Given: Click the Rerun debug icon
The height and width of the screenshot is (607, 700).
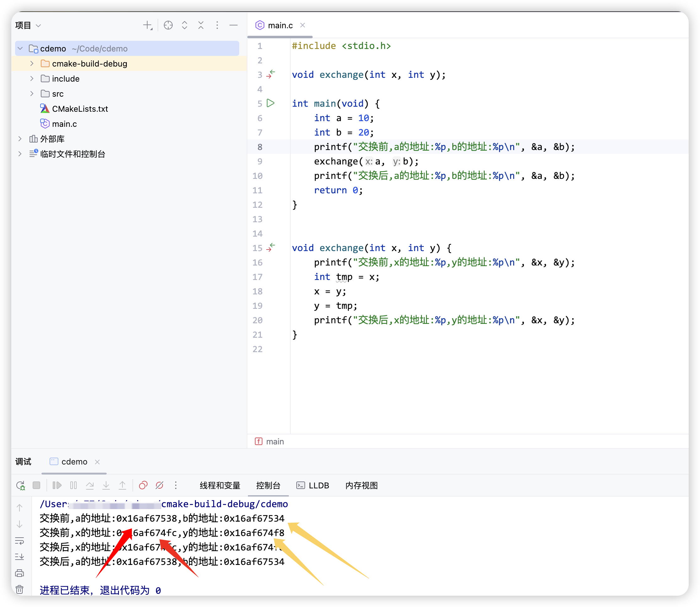Looking at the screenshot, I should 20,486.
